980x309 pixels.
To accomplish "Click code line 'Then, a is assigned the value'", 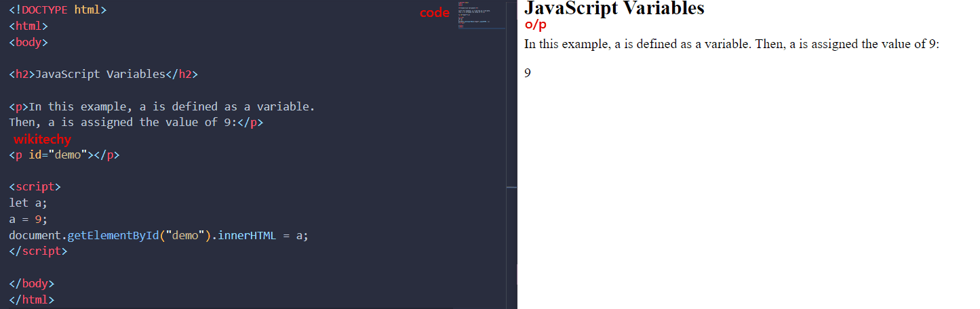I will [x=136, y=123].
